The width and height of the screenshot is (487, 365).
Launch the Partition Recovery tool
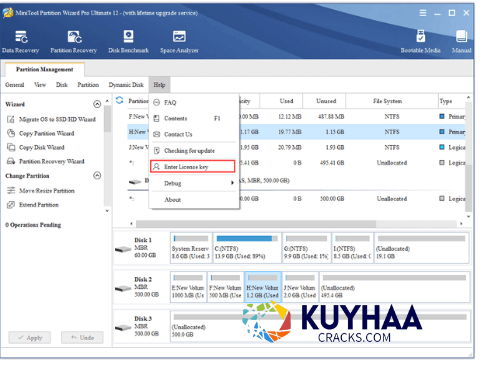pyautogui.click(x=74, y=42)
